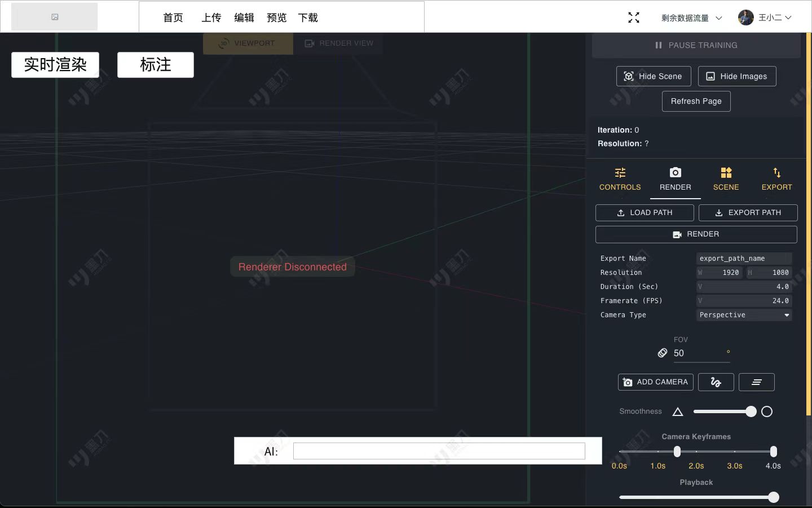Screen dimensions: 812x508
Task: Switch to the SCENE tab
Action: pyautogui.click(x=726, y=179)
